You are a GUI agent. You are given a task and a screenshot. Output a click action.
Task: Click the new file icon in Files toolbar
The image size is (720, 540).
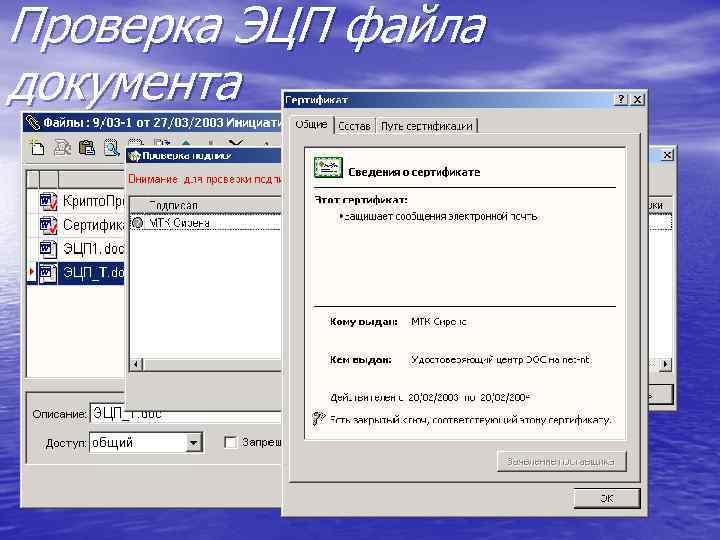(x=37, y=148)
